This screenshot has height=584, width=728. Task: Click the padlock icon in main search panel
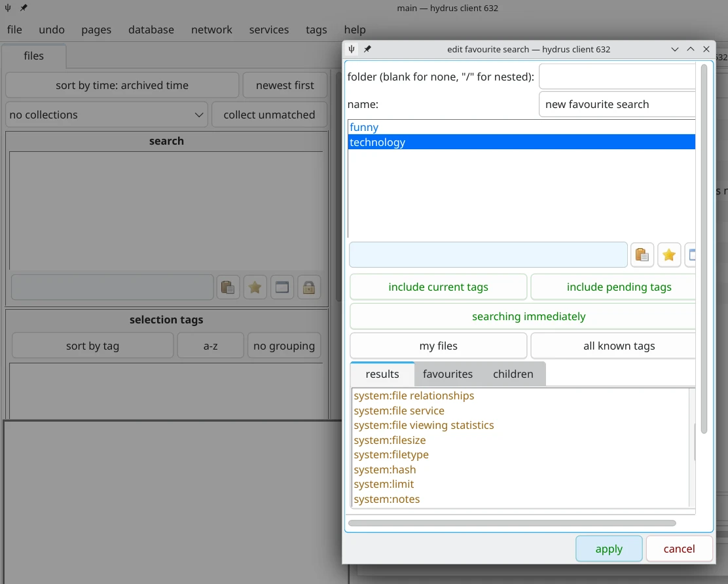tap(309, 287)
